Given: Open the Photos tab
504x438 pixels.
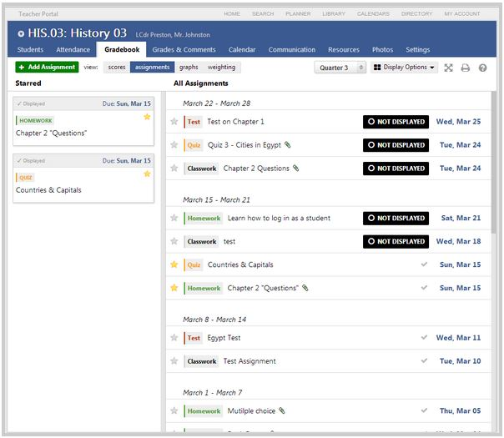Looking at the screenshot, I should pyautogui.click(x=382, y=49).
